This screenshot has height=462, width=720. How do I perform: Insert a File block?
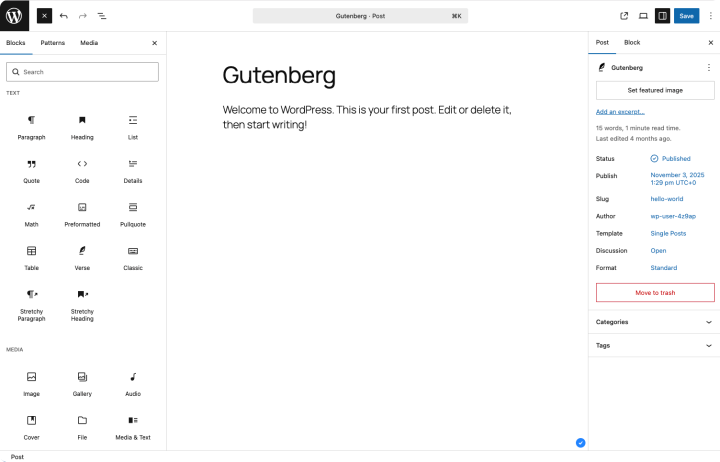click(82, 428)
